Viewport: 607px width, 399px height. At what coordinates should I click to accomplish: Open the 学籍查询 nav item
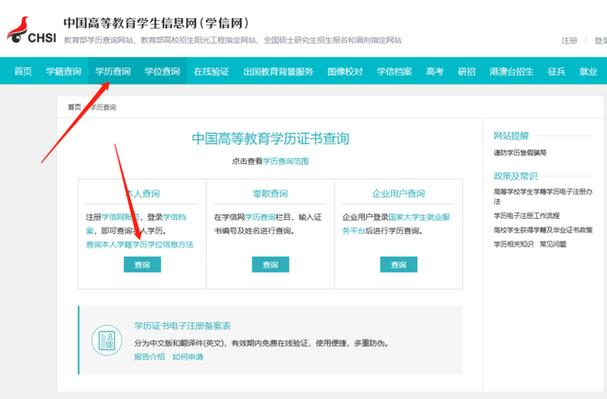[x=63, y=72]
